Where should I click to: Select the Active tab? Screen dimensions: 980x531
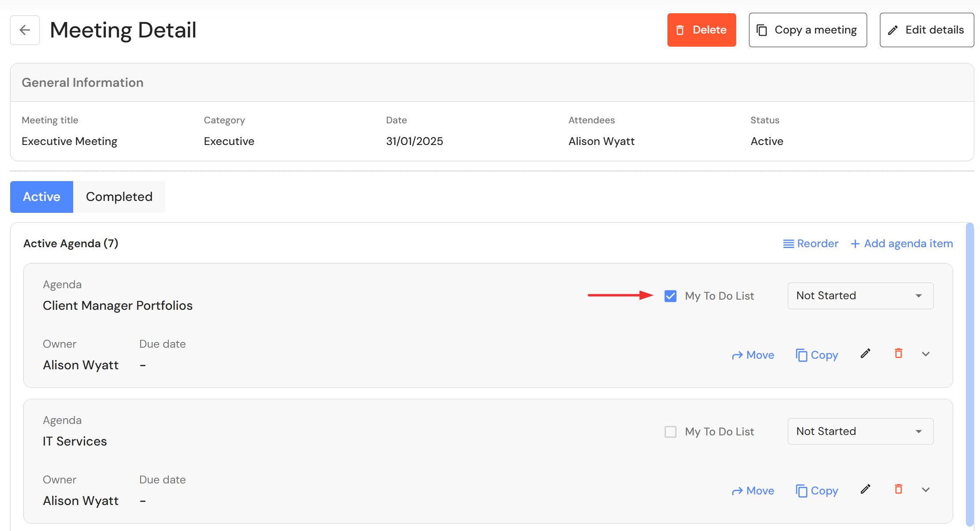point(41,197)
